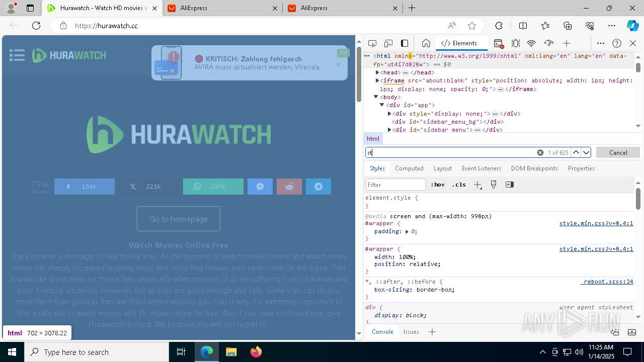
Task: Open File Explorer from taskbar
Action: [x=231, y=352]
